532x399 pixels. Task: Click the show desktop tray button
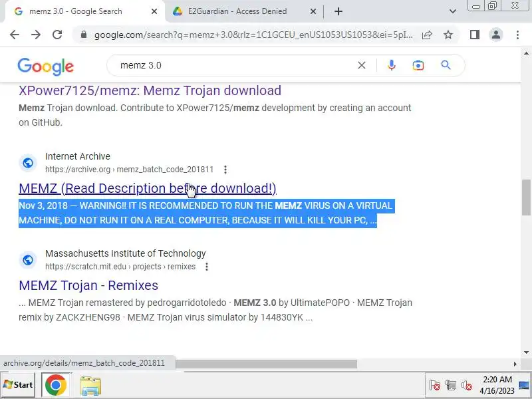524,385
